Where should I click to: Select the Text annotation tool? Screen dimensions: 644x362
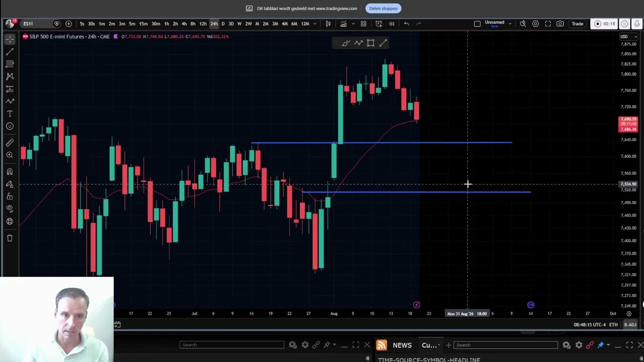tap(10, 114)
